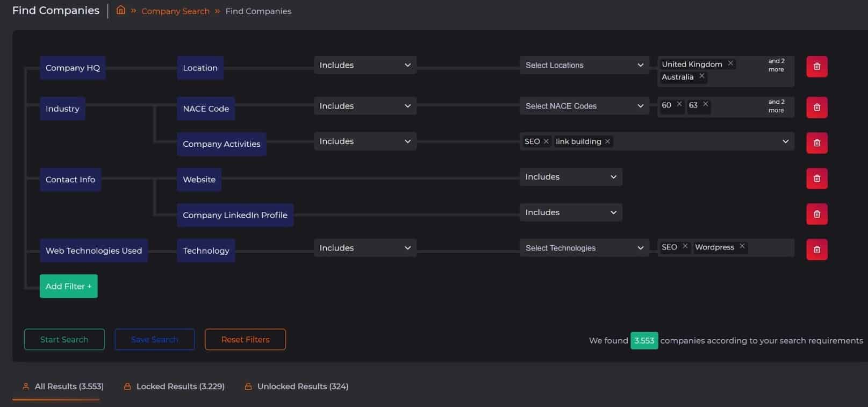
Task: Delete the Technology filter row
Action: 816,249
